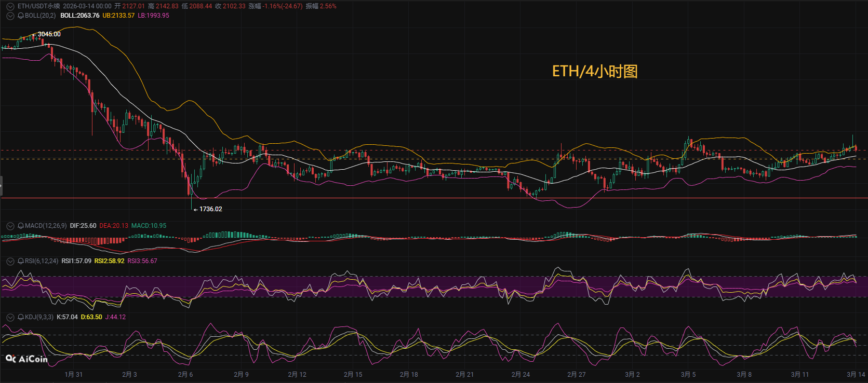Screen dimensions: 868x383
Task: Select the ETH/USDT perpetual pair name
Action: [x=38, y=6]
